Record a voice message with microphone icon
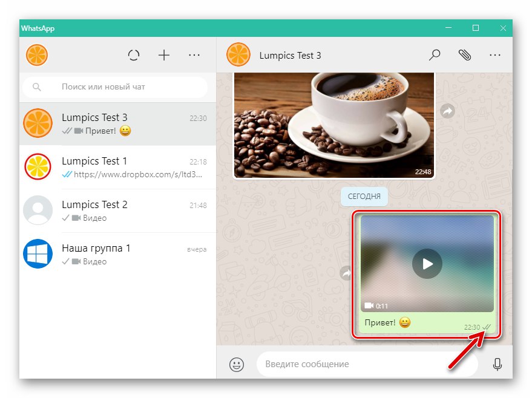The image size is (532, 398). coord(498,365)
